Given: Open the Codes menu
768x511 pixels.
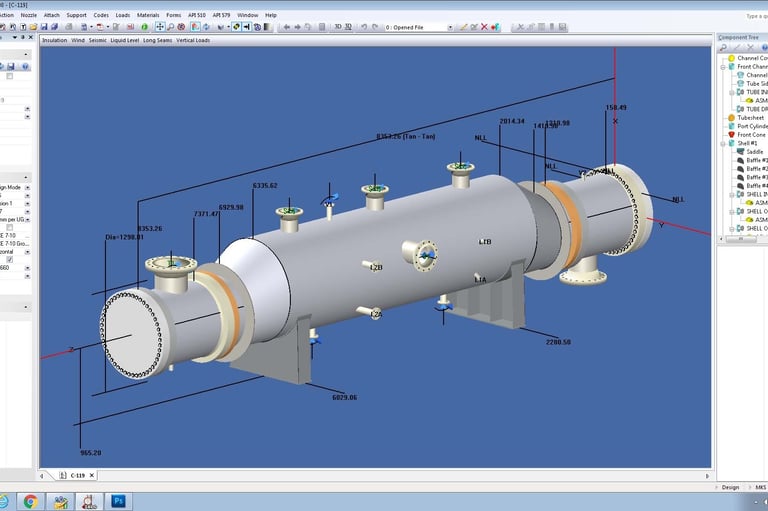Looking at the screenshot, I should (101, 15).
